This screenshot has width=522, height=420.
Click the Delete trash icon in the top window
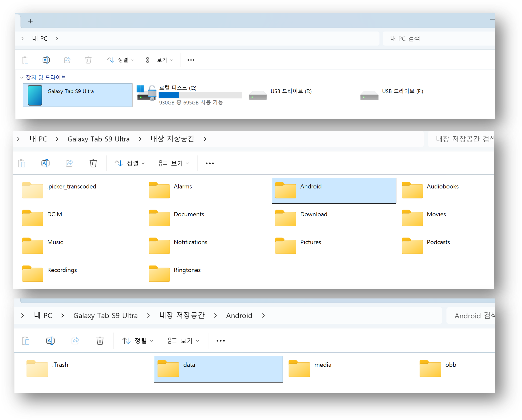(88, 60)
